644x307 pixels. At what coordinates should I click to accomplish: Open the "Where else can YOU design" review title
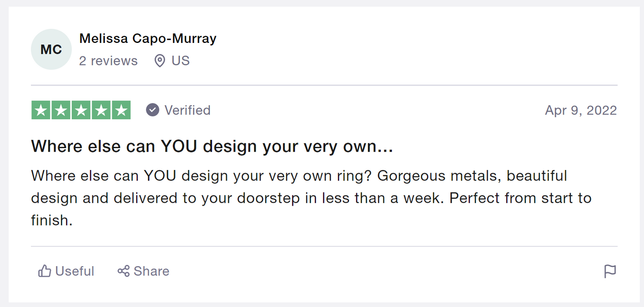(x=212, y=146)
